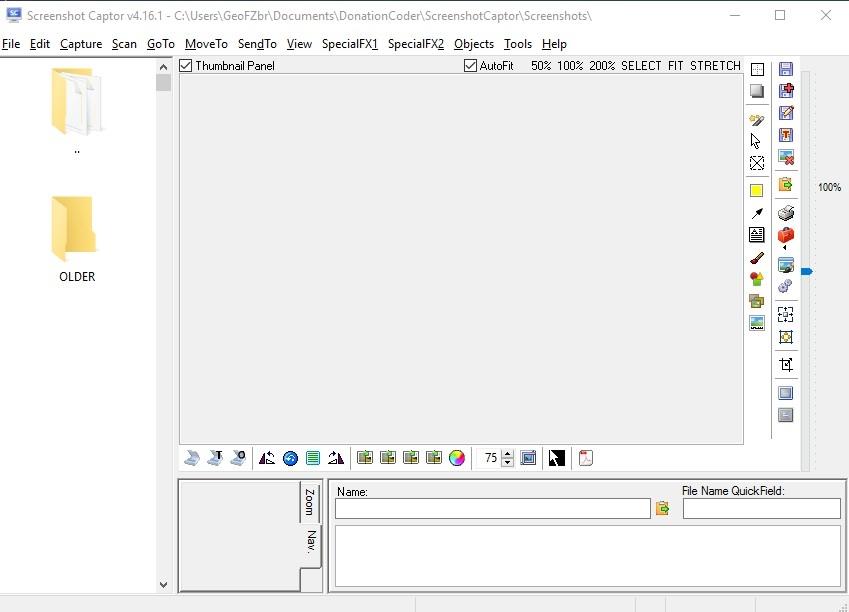Click the plain scanner icon
The height and width of the screenshot is (612, 849).
click(x=192, y=458)
